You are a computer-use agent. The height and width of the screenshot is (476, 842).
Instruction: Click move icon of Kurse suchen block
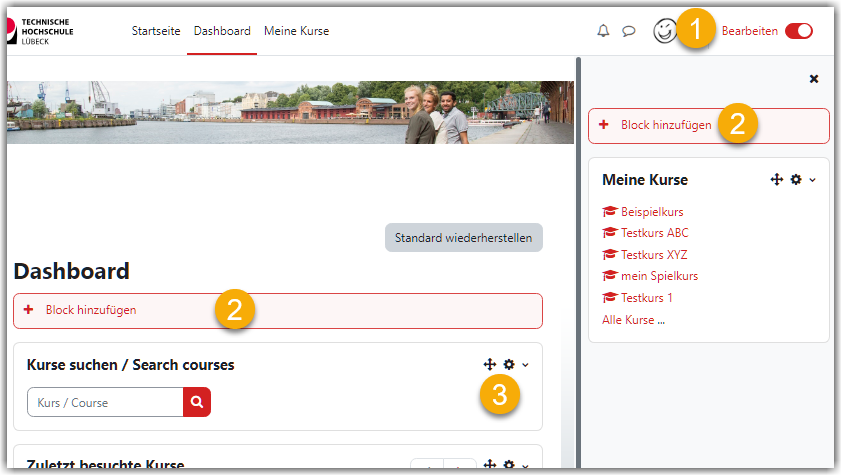(x=489, y=364)
